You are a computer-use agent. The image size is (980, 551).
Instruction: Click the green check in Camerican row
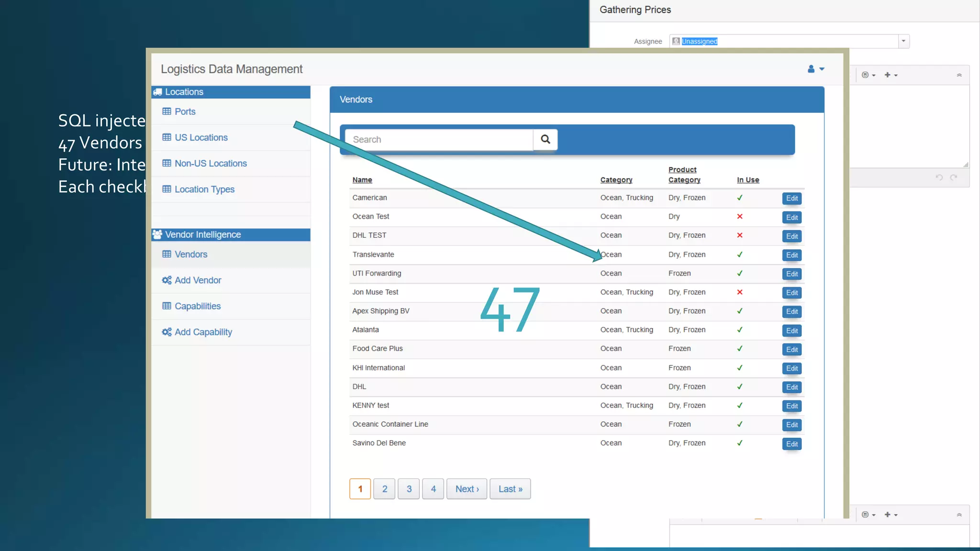[740, 198]
